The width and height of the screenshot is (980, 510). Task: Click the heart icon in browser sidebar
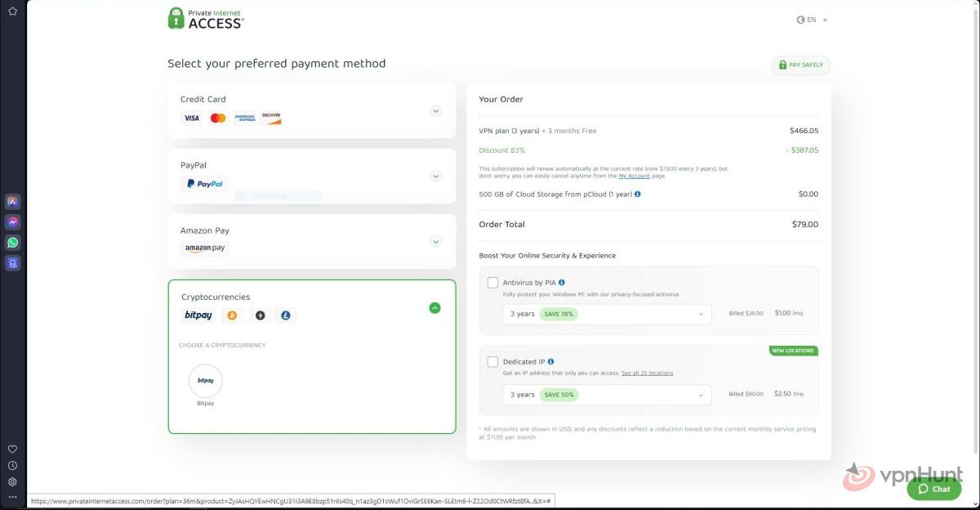12,449
